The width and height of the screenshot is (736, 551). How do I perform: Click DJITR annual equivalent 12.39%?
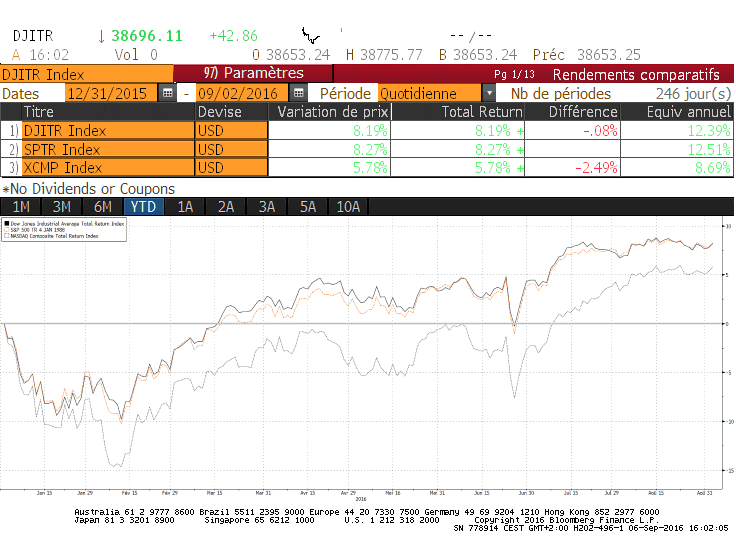pyautogui.click(x=709, y=130)
